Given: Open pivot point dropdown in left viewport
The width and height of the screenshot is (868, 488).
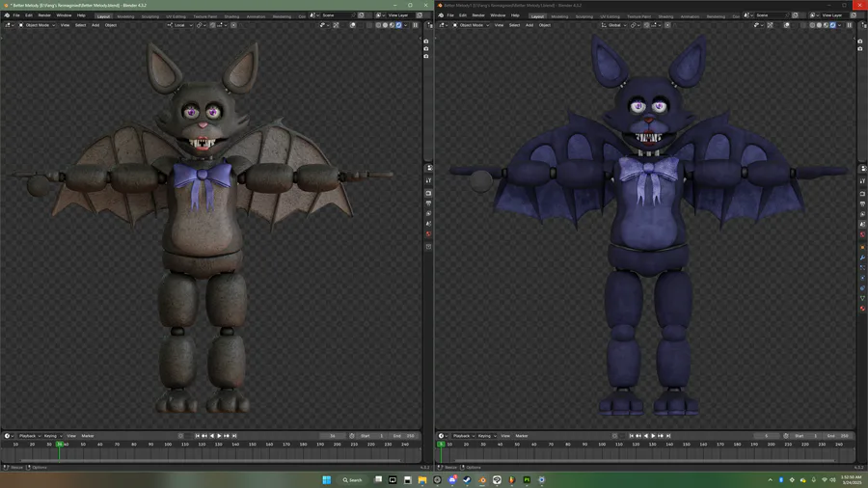Looking at the screenshot, I should (x=201, y=25).
